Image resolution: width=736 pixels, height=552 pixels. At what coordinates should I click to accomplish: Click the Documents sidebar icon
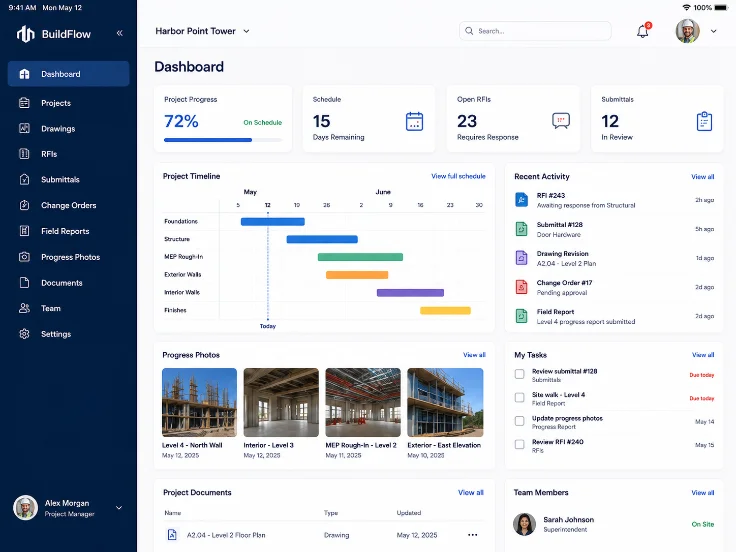click(24, 283)
